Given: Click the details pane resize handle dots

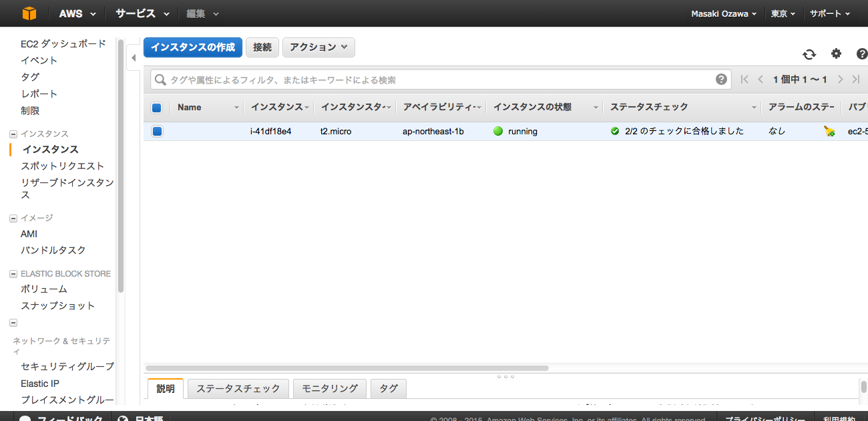Looking at the screenshot, I should pos(505,377).
